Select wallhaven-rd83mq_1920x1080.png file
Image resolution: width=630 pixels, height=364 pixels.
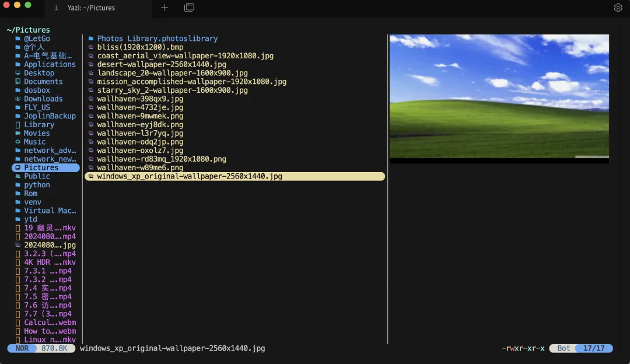point(162,159)
